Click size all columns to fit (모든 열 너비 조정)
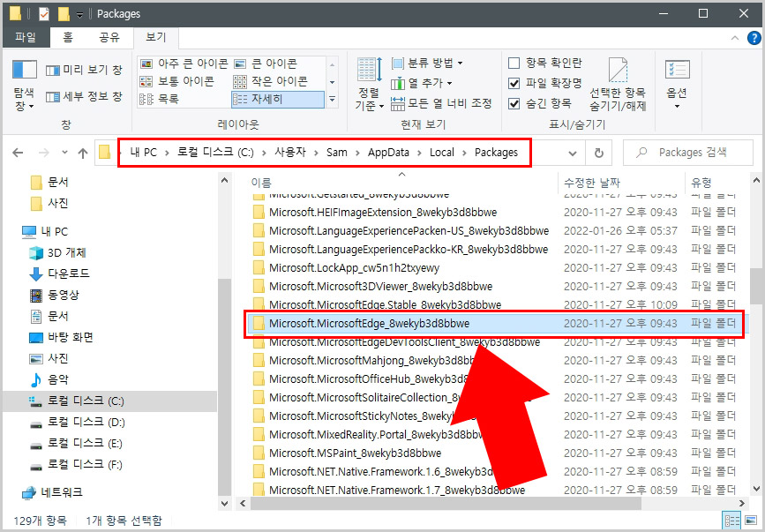Viewport: 765px width, 532px height. pyautogui.click(x=441, y=103)
